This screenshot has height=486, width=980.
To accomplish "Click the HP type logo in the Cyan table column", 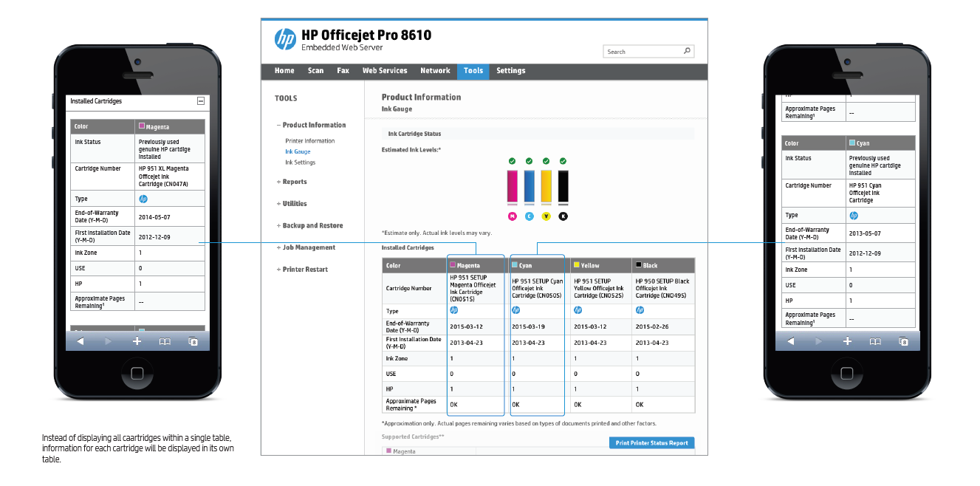I will pos(515,310).
